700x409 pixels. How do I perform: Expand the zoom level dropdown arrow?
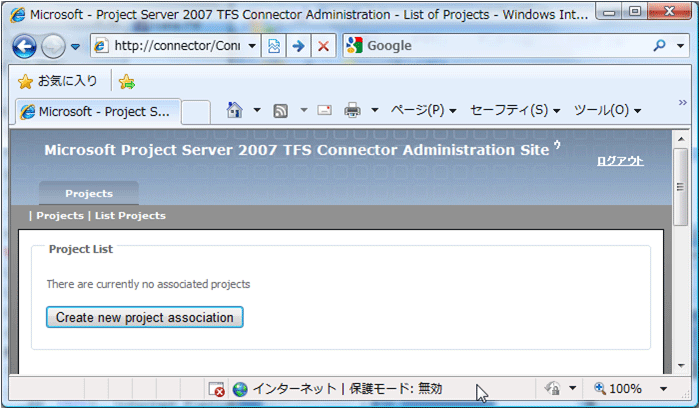pyautogui.click(x=664, y=388)
